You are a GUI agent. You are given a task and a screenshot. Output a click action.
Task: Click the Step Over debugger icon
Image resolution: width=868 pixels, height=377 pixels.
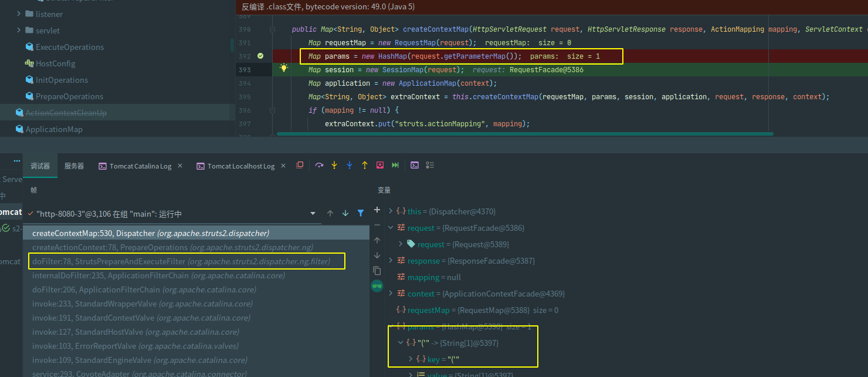pos(319,166)
